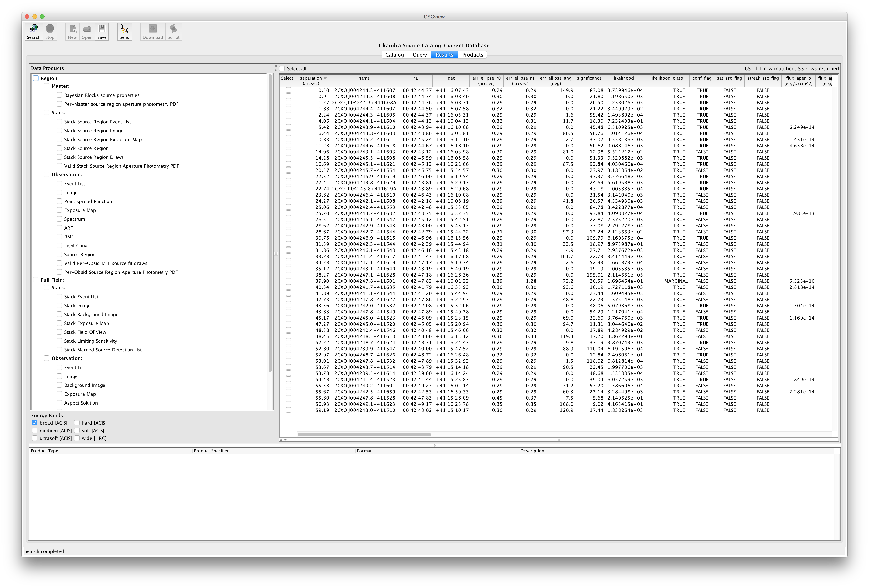Click the Open folder toolbar icon
869x588 pixels.
[x=87, y=29]
